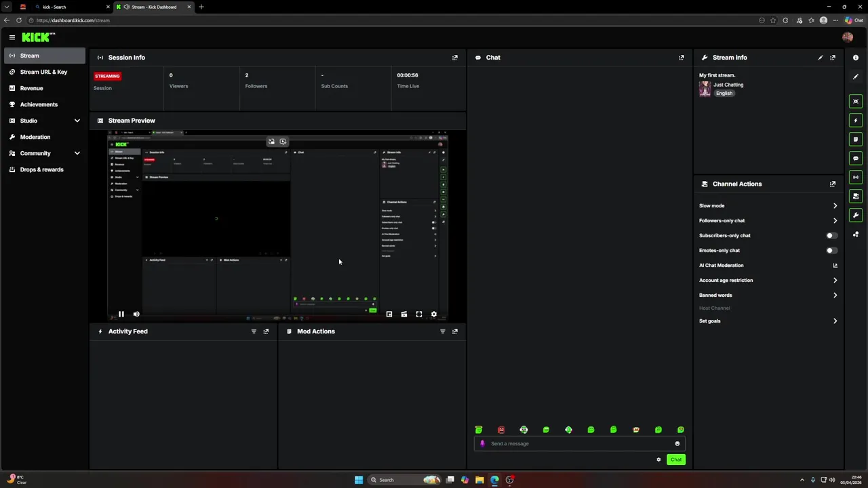The image size is (868, 488).
Task: Toggle Chat panel via speech bubble rail icon
Action: (856, 158)
